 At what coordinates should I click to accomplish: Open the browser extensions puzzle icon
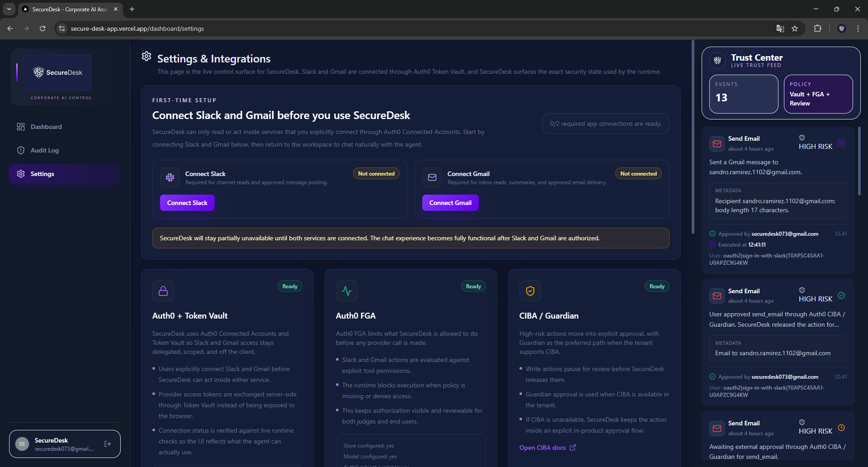point(817,29)
